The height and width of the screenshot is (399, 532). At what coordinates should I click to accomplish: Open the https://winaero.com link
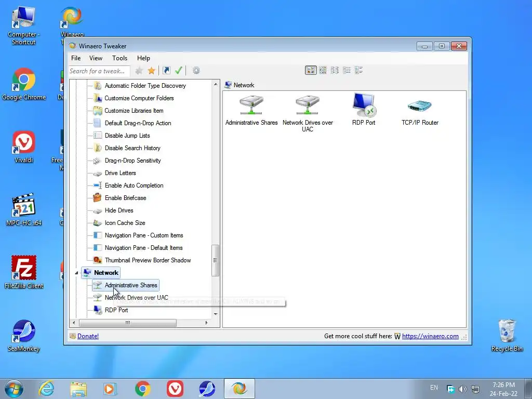click(430, 336)
